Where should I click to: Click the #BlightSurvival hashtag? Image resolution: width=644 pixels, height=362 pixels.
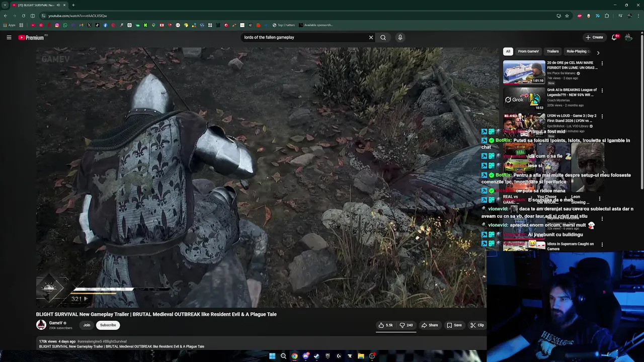click(115, 341)
